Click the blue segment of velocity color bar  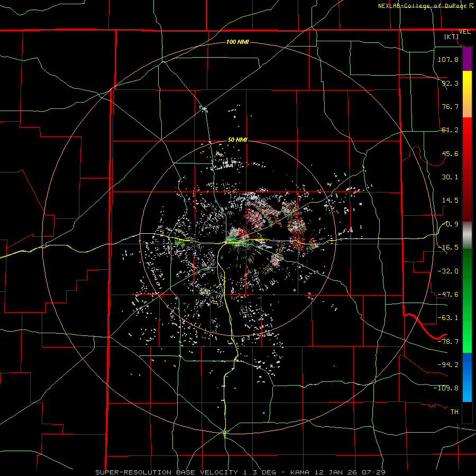(x=467, y=377)
